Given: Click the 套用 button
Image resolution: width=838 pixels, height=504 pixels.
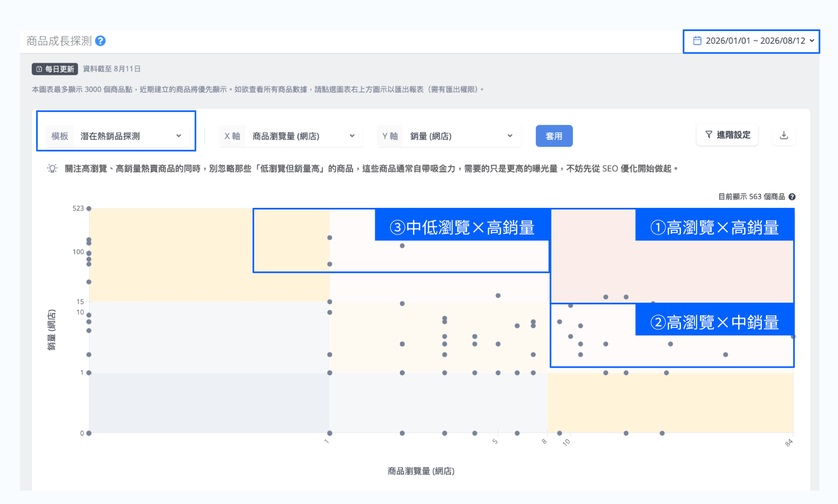Looking at the screenshot, I should coord(554,136).
